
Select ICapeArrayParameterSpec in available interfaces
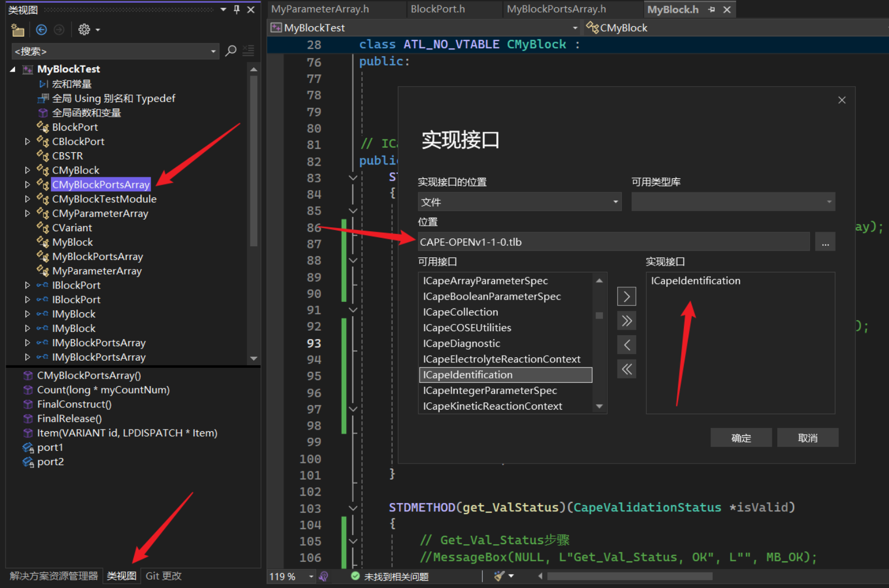485,281
